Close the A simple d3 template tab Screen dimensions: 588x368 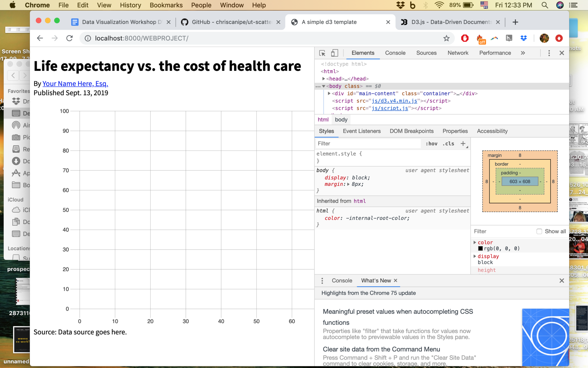[388, 22]
